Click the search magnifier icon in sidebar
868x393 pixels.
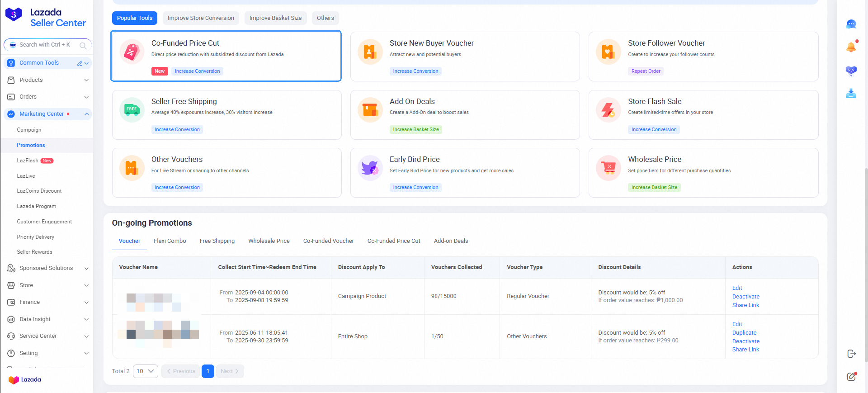(x=83, y=45)
